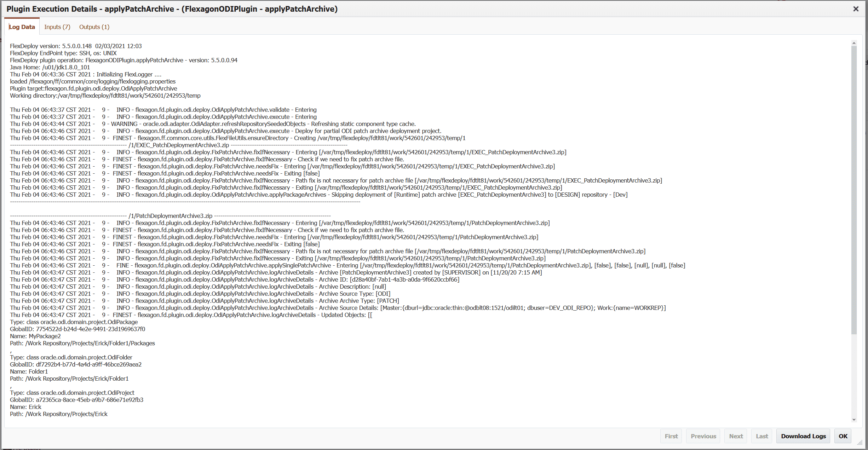Click the Previous page button

click(x=703, y=436)
